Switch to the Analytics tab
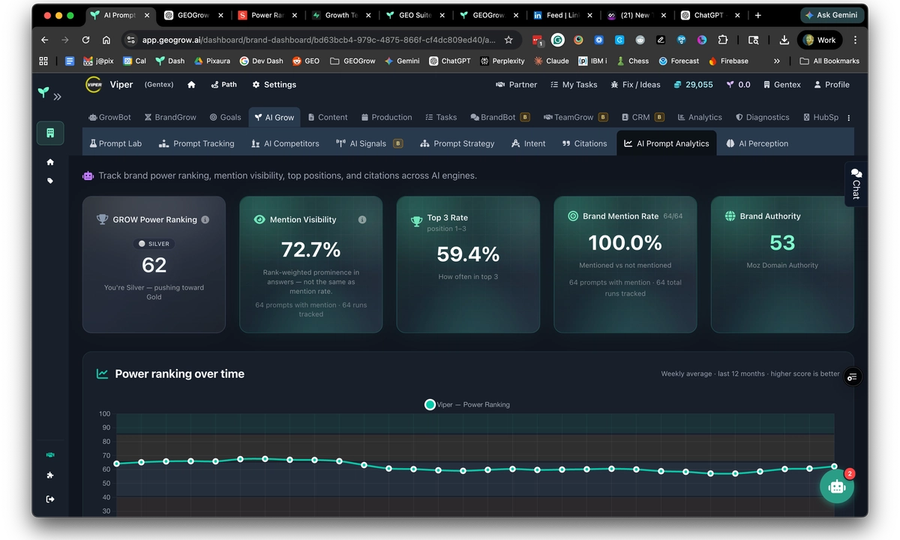 coord(700,117)
